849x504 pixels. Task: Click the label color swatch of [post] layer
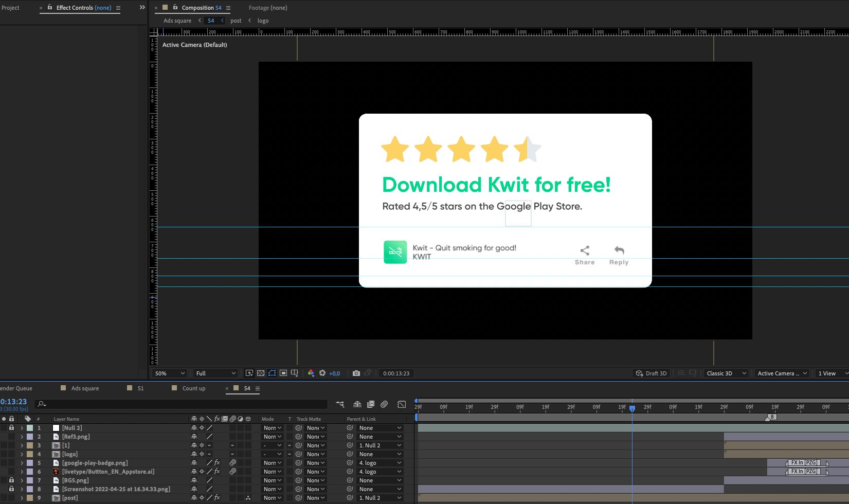(30, 498)
